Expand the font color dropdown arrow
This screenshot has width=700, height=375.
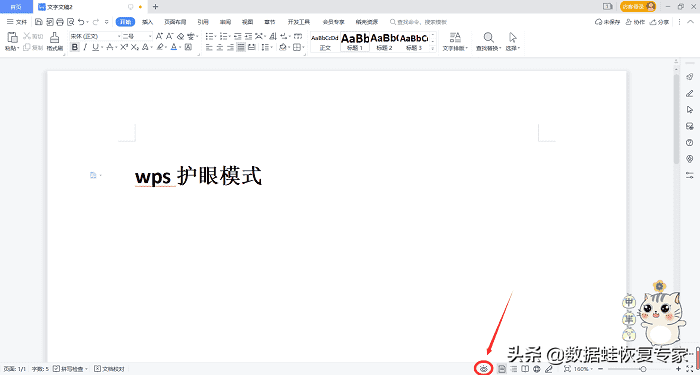[180, 47]
